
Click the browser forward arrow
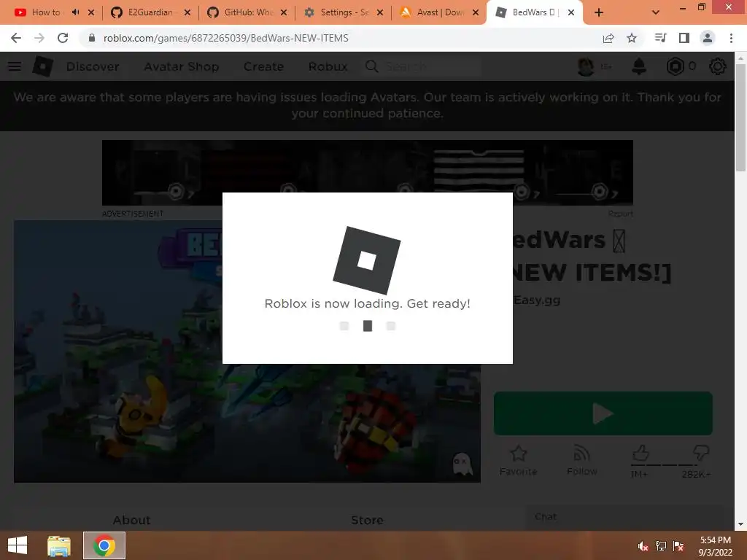(x=39, y=38)
